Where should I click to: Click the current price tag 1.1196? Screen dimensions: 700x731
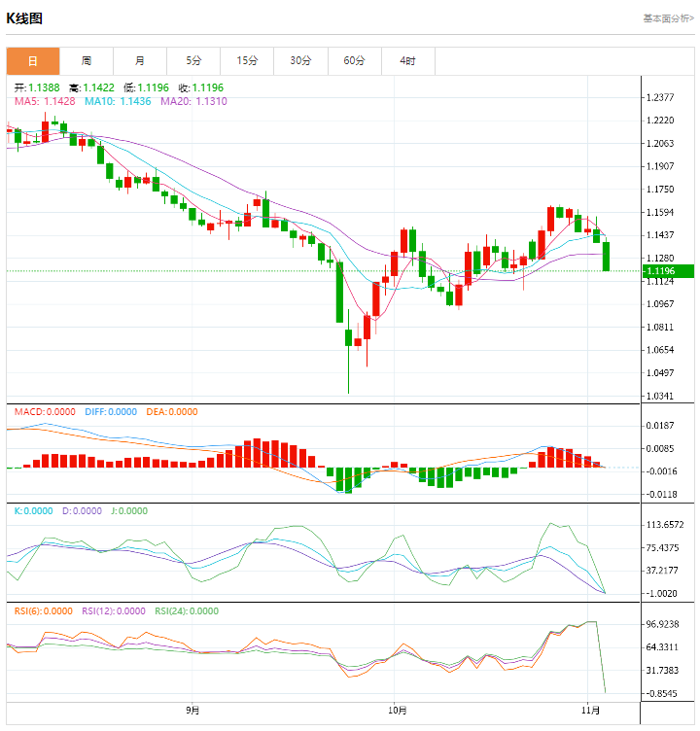(668, 271)
